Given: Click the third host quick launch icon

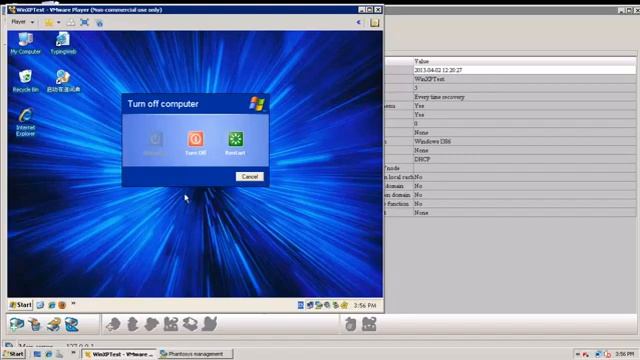Looking at the screenshot, I should [x=60, y=354].
